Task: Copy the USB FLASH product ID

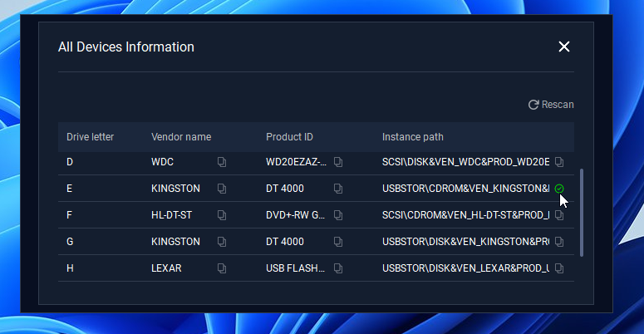Action: coord(338,268)
